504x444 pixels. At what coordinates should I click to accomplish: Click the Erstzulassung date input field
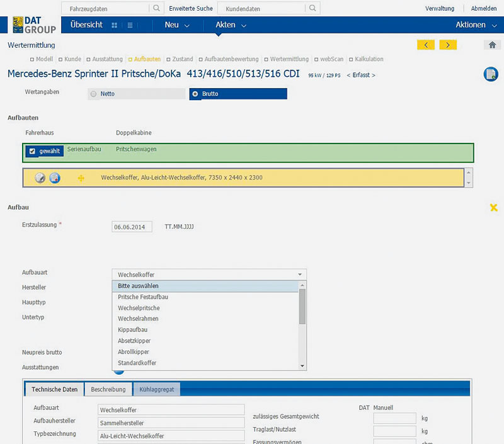point(132,226)
